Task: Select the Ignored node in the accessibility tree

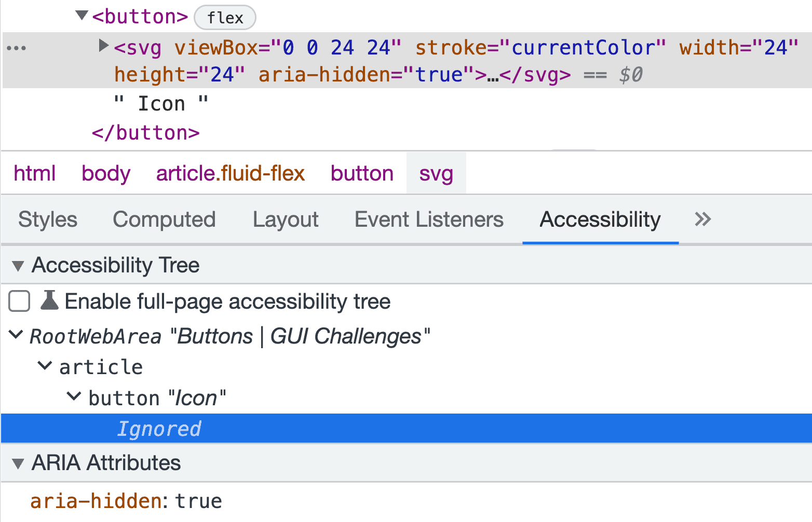Action: pyautogui.click(x=159, y=428)
